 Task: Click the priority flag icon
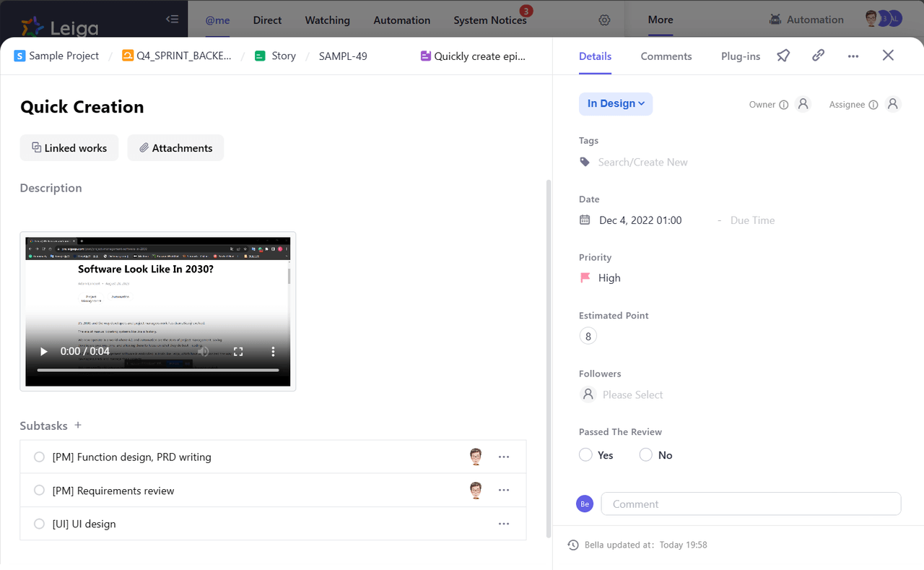585,277
